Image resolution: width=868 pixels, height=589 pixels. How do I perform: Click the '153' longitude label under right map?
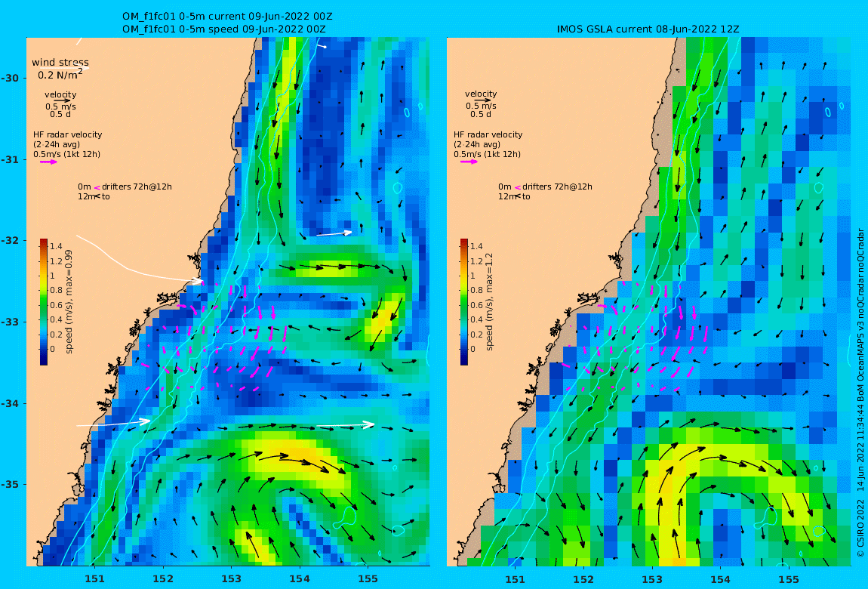click(652, 579)
